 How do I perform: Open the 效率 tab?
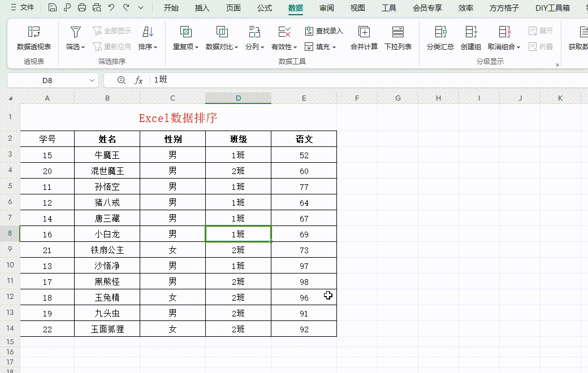[x=466, y=8]
